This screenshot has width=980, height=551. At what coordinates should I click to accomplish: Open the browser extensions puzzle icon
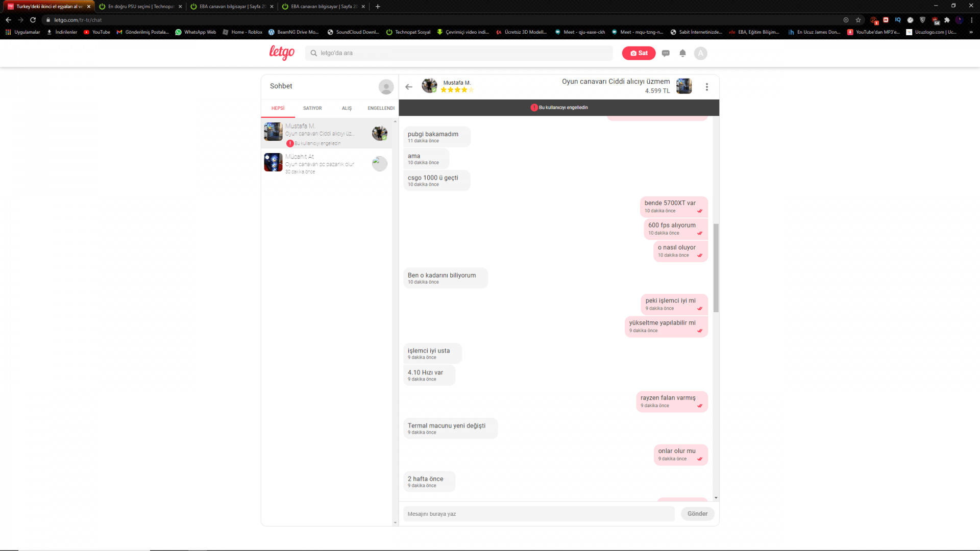pyautogui.click(x=947, y=20)
